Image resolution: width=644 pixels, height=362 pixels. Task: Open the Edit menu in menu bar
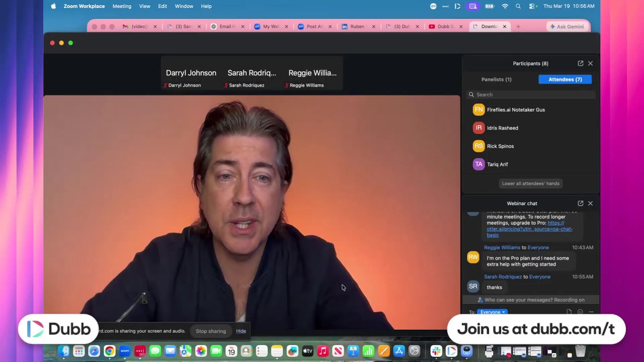point(163,6)
